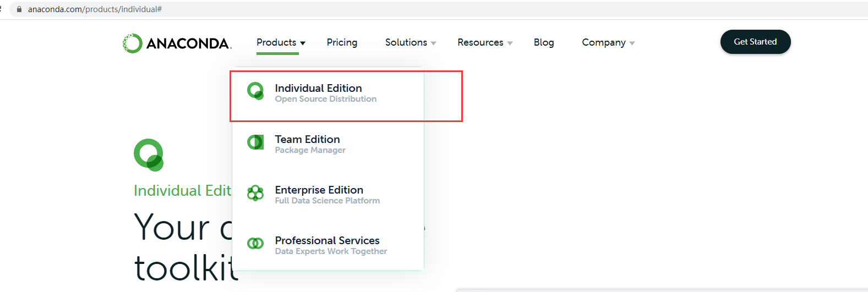Collapse the Products dropdown arrow
This screenshot has height=292, width=868.
(303, 43)
